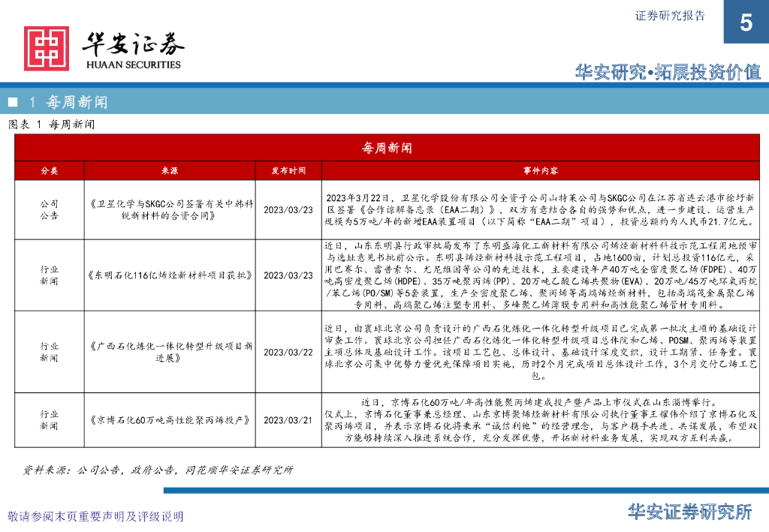Click the date 2023/03/22
769x532 pixels.
pyautogui.click(x=288, y=352)
